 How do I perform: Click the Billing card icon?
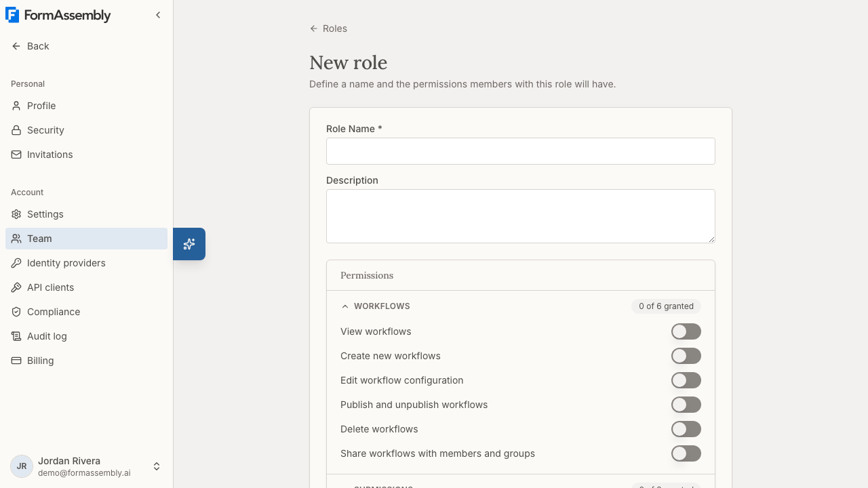click(16, 361)
